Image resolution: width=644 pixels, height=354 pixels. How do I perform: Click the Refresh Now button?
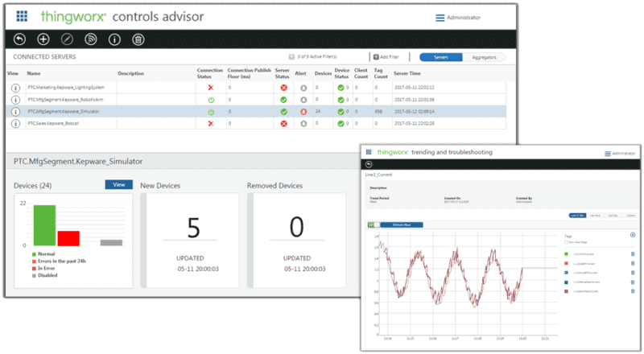pyautogui.click(x=401, y=225)
